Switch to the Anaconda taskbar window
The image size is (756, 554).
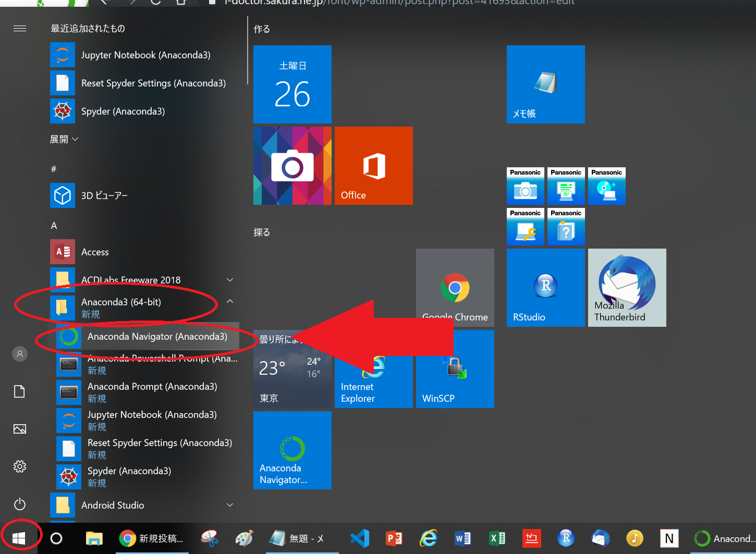pyautogui.click(x=724, y=538)
